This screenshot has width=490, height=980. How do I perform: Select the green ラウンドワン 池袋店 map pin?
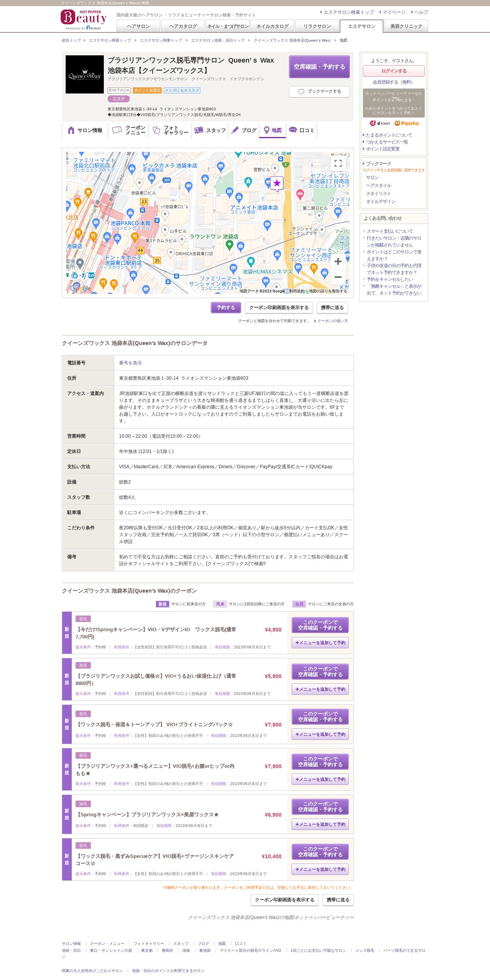click(x=229, y=245)
